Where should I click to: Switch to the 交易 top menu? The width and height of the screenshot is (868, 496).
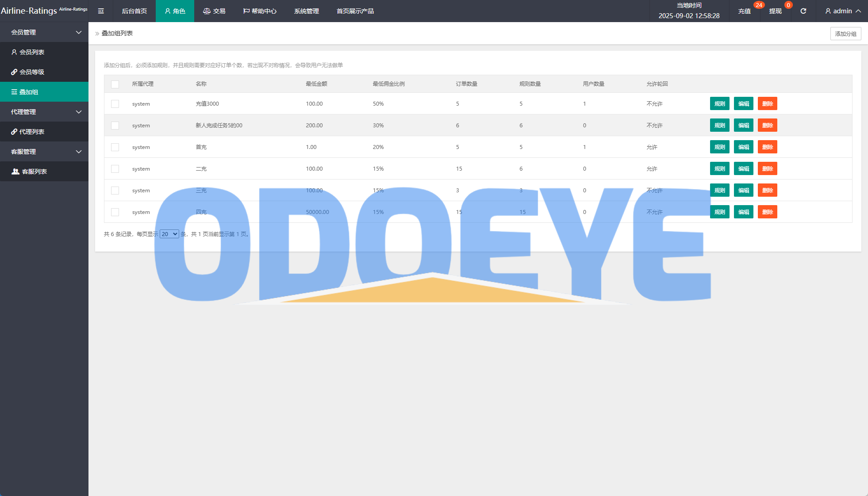[214, 11]
